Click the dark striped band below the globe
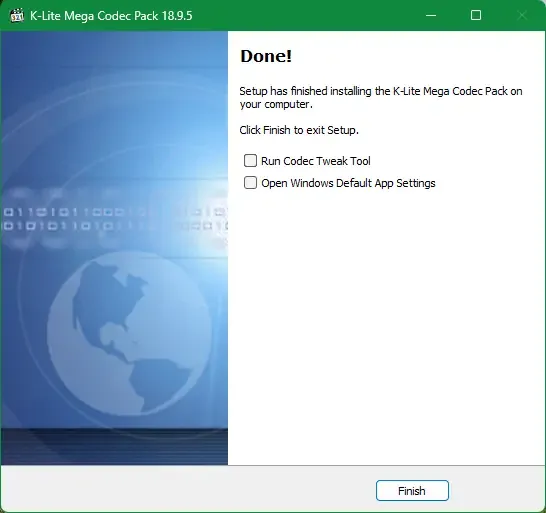 (114, 446)
